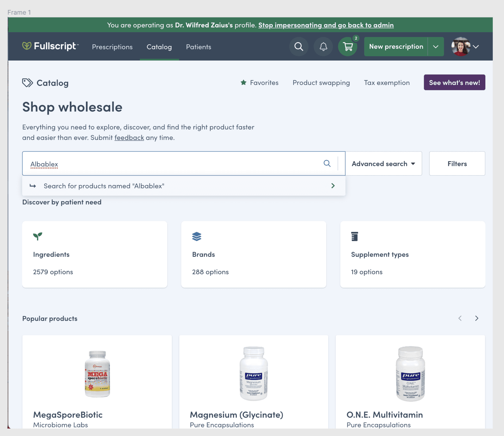Click the Catalog tag icon
The image size is (504, 436).
tap(28, 83)
